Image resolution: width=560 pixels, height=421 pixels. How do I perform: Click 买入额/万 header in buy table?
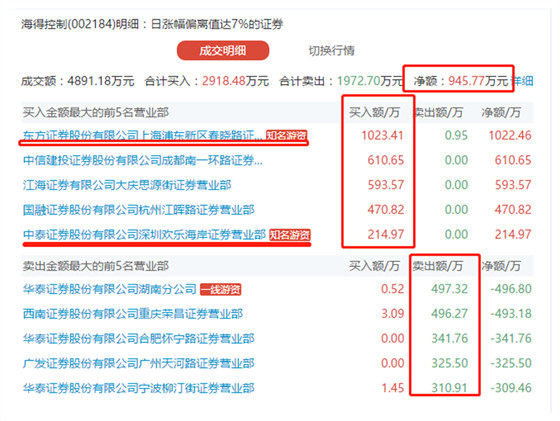click(374, 112)
